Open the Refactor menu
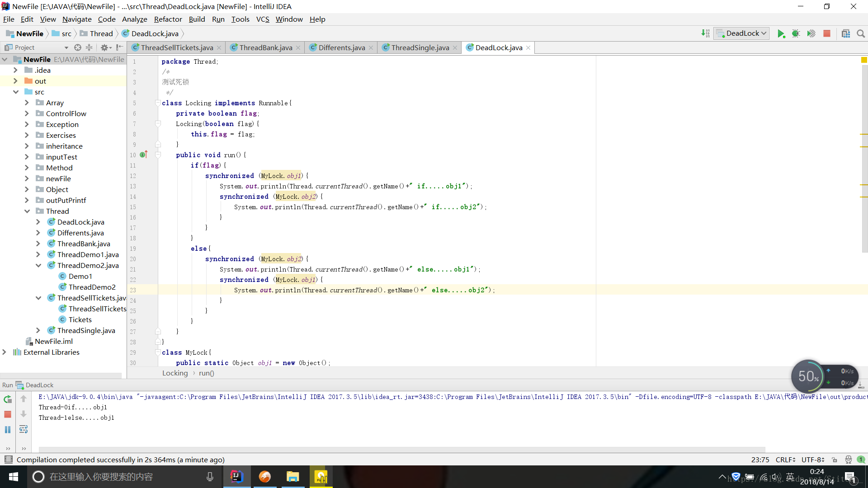 tap(168, 19)
